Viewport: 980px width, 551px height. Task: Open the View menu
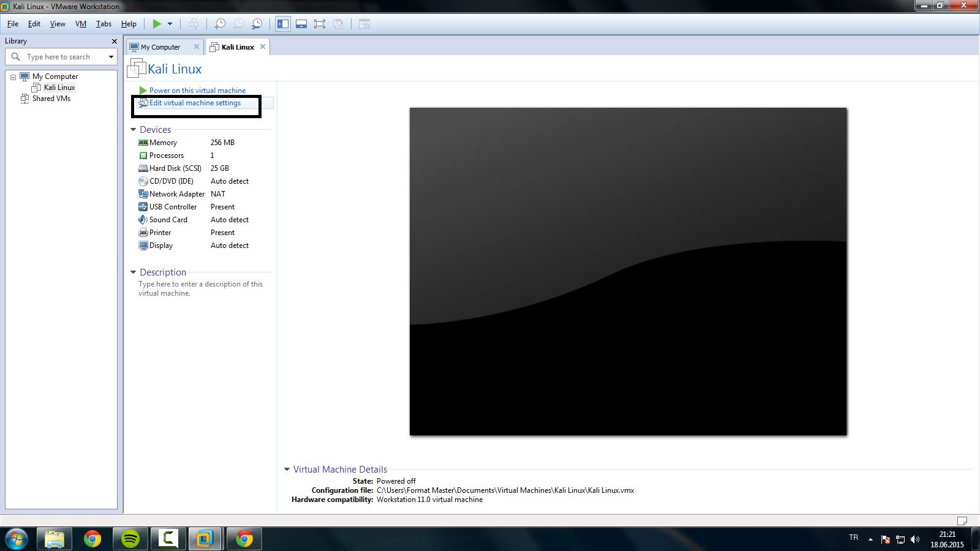(58, 24)
